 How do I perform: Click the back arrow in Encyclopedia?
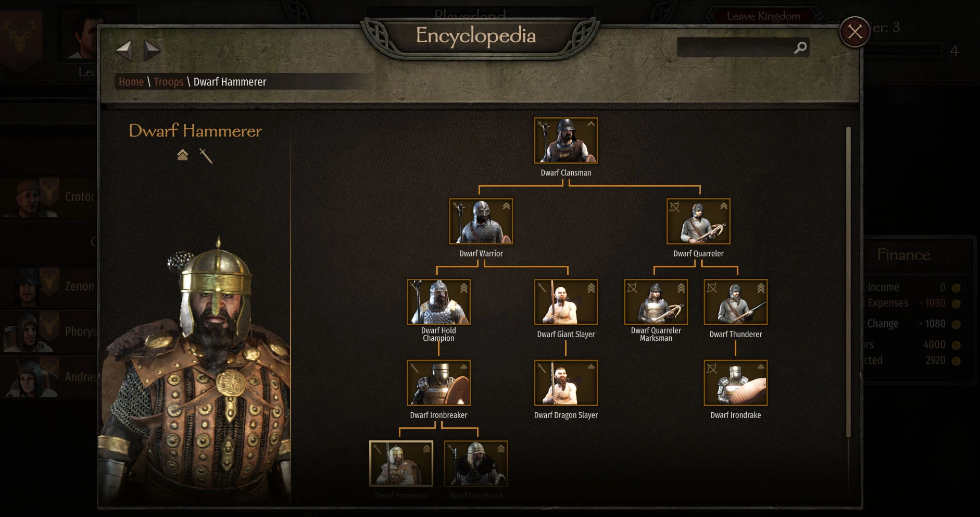[124, 51]
